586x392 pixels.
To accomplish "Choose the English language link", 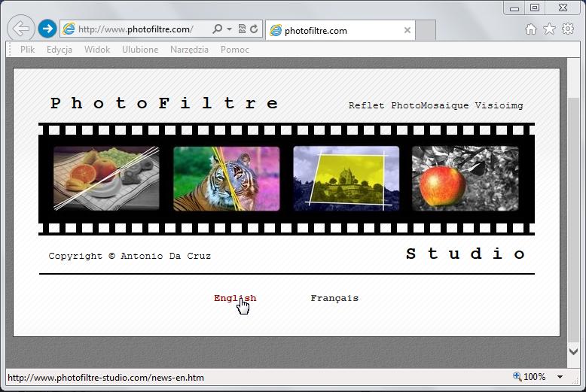I will coord(235,298).
